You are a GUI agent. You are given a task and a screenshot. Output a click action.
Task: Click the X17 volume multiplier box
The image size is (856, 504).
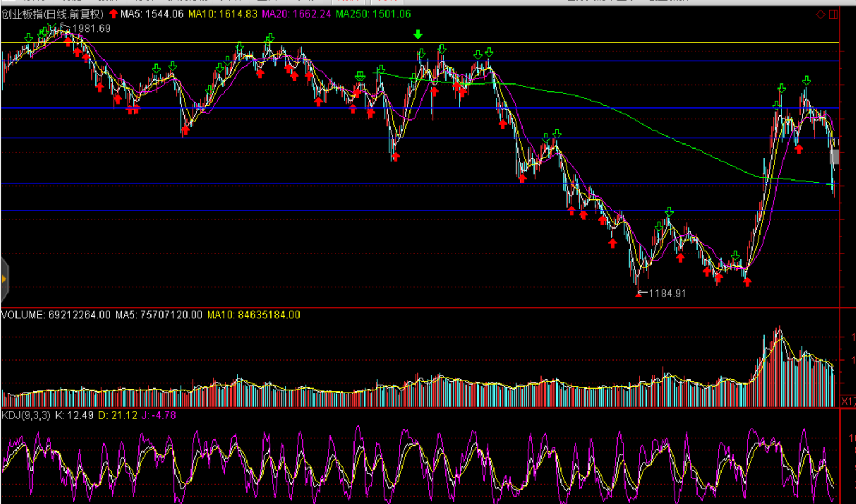click(x=847, y=402)
